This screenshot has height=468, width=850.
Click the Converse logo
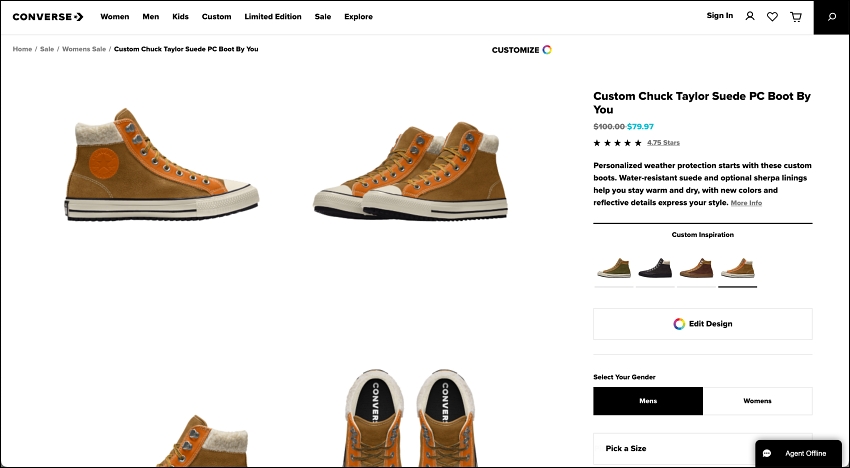click(48, 17)
